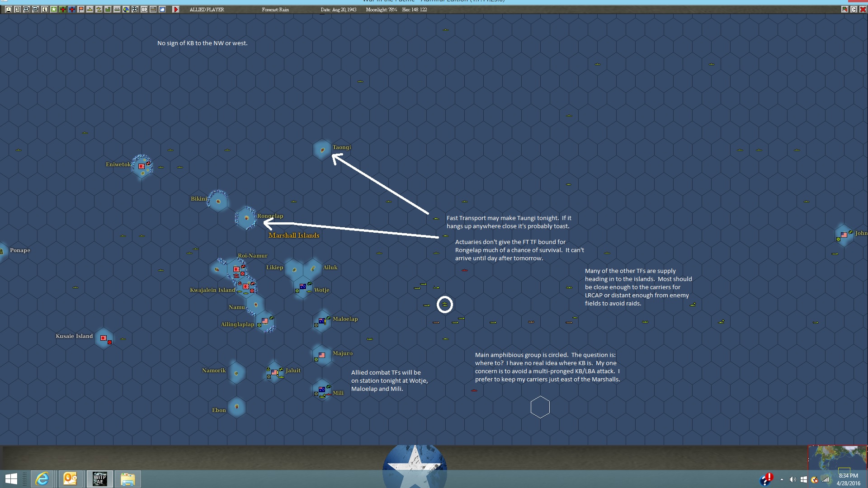Toggle the red plane on green filter
The height and width of the screenshot is (488, 868).
(63, 9)
